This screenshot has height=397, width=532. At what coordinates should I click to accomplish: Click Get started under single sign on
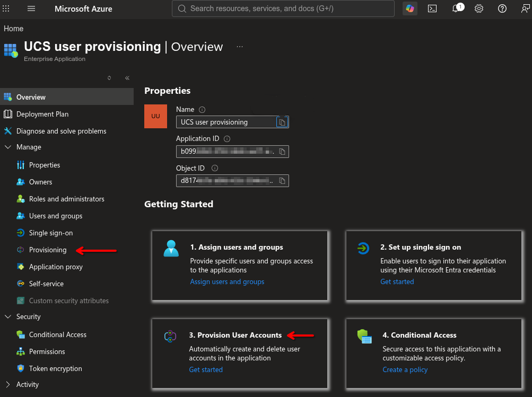[x=397, y=281]
